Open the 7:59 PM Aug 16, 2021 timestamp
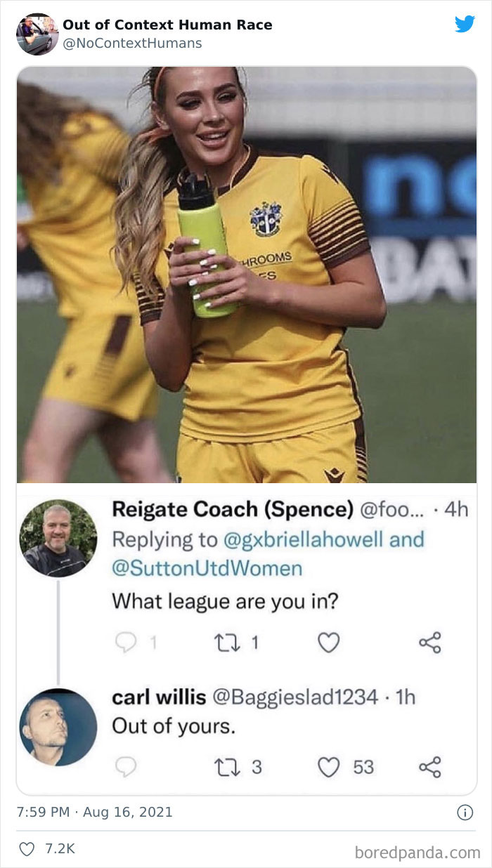 click(94, 813)
